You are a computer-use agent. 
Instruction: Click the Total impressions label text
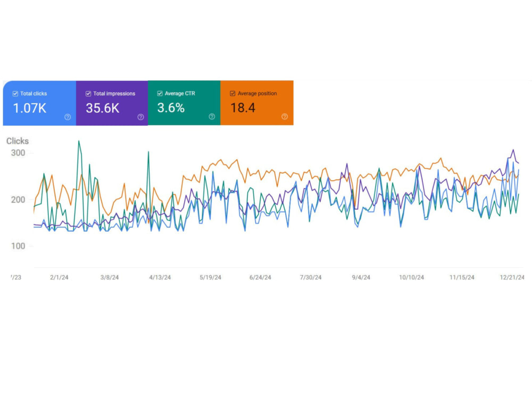(x=114, y=94)
